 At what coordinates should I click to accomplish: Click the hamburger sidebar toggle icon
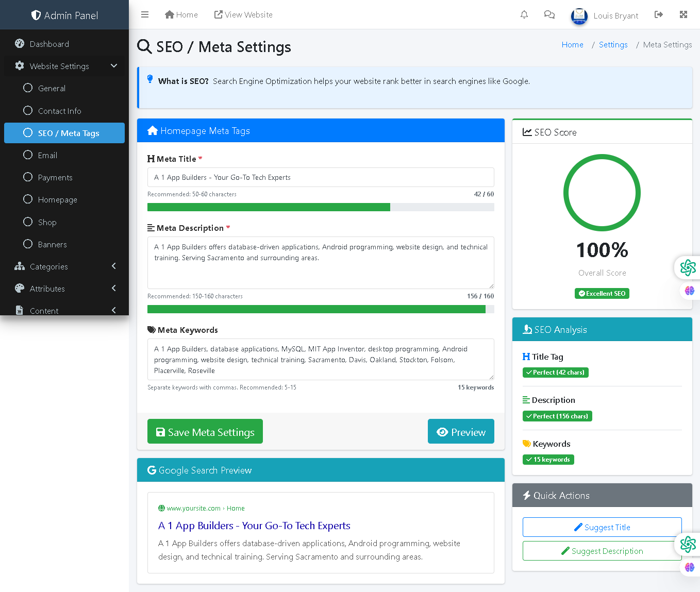[145, 14]
